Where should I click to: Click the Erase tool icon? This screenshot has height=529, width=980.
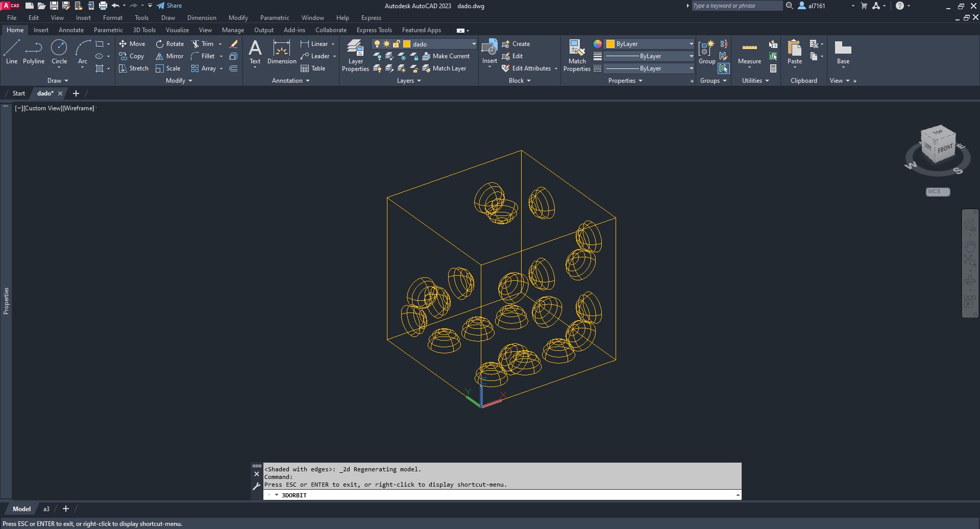coord(234,44)
